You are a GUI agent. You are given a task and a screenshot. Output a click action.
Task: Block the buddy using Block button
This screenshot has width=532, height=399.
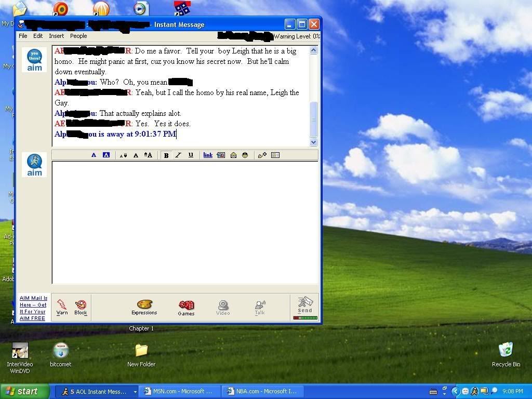pos(81,307)
